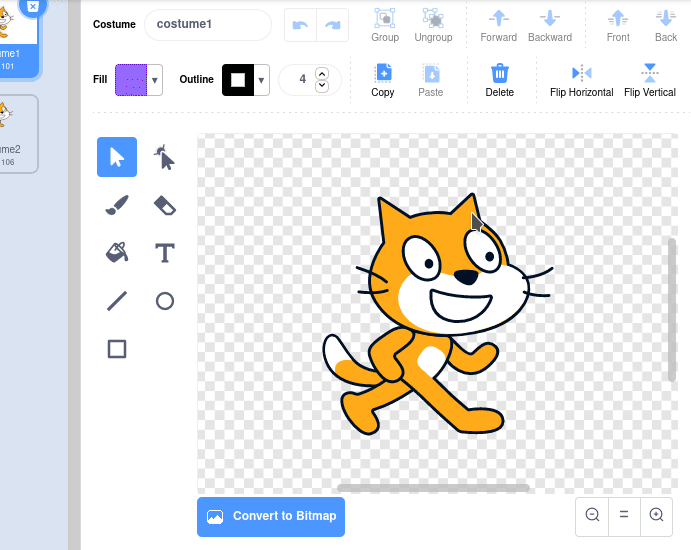The height and width of the screenshot is (550, 691).
Task: Zoom in on the canvas
Action: tap(656, 515)
